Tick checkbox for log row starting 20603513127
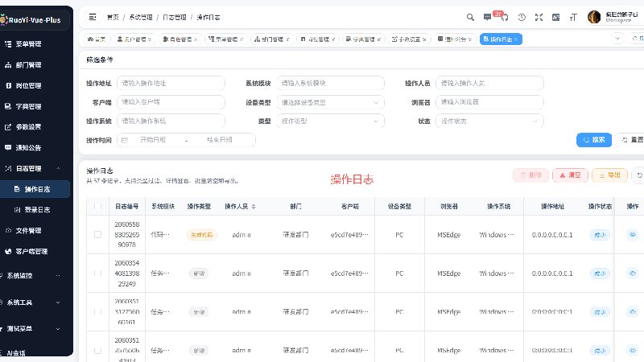Screen dimensions: 644x362 coord(97,312)
